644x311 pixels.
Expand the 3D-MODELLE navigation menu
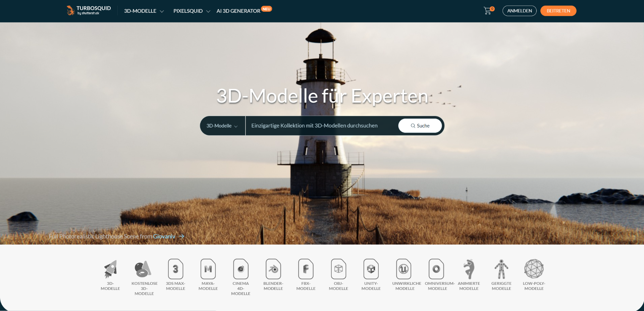click(x=144, y=11)
